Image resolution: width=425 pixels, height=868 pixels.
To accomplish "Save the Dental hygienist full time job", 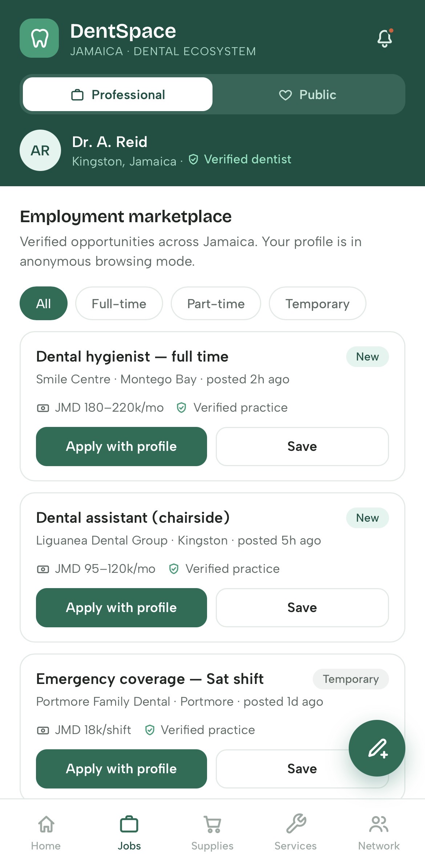I will (302, 447).
